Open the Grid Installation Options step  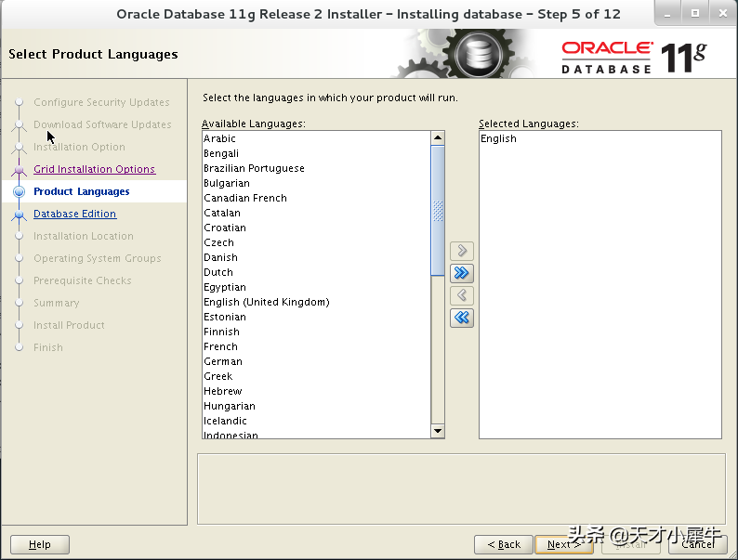pyautogui.click(x=94, y=169)
